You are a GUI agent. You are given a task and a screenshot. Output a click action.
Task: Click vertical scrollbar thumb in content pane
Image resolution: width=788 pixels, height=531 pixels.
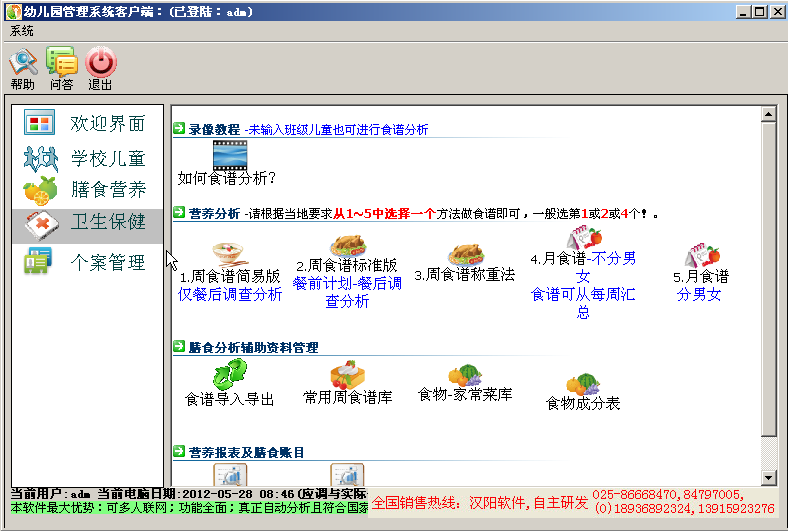(768, 279)
